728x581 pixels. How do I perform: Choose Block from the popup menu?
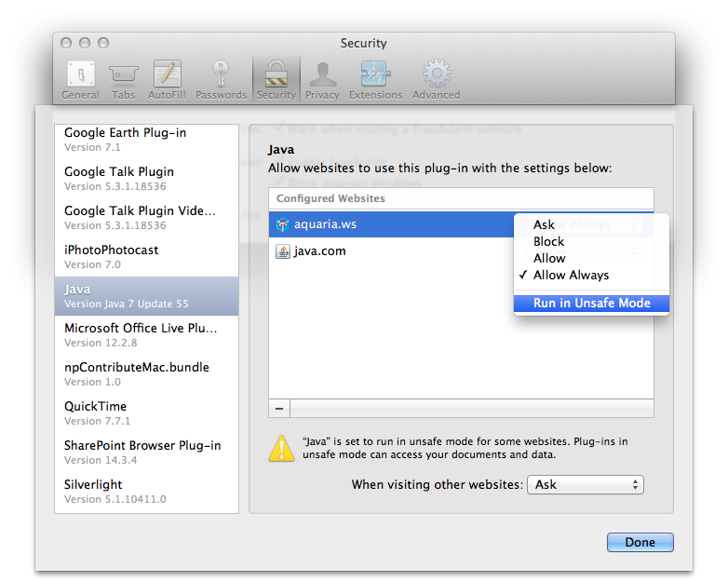tap(591, 241)
